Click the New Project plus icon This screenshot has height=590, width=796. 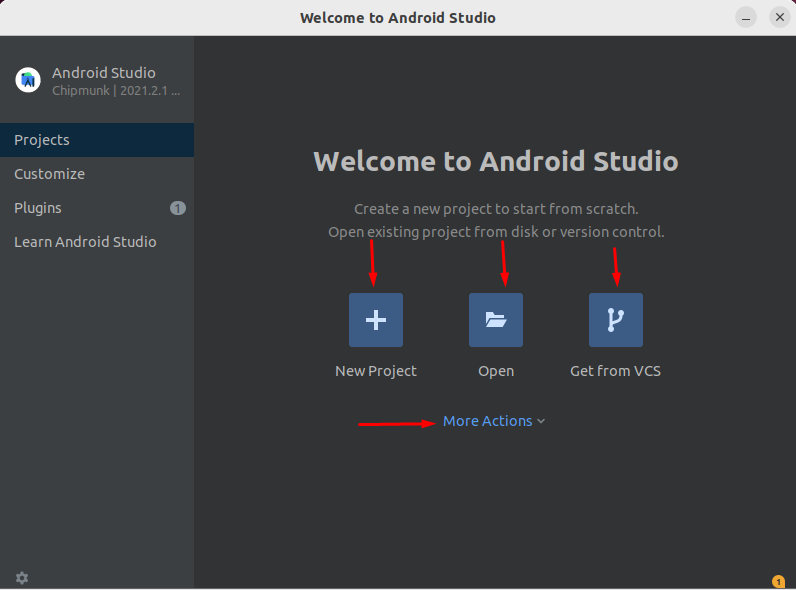coord(376,320)
